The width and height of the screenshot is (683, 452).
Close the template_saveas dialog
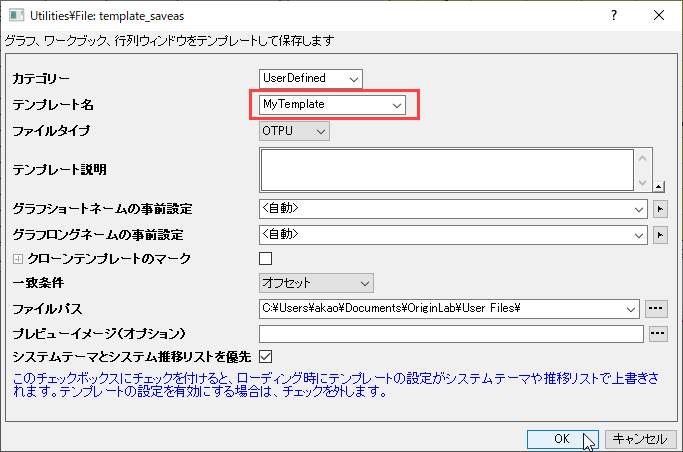(659, 16)
